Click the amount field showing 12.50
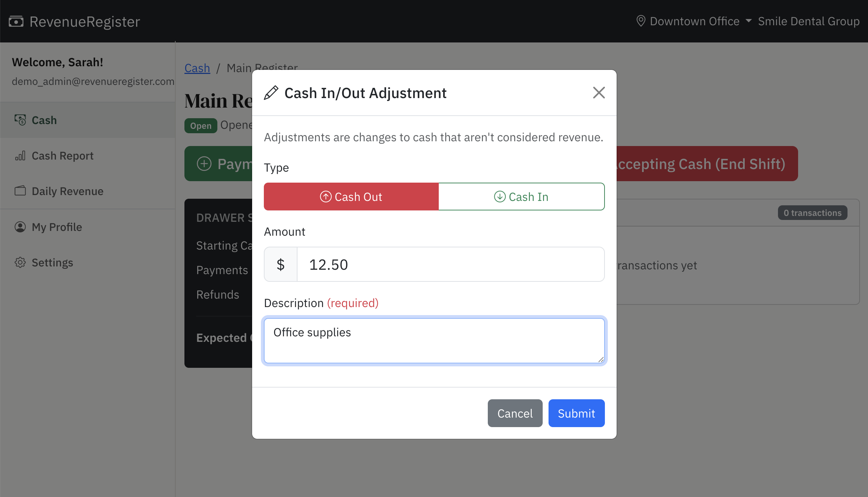868x497 pixels. 450,264
